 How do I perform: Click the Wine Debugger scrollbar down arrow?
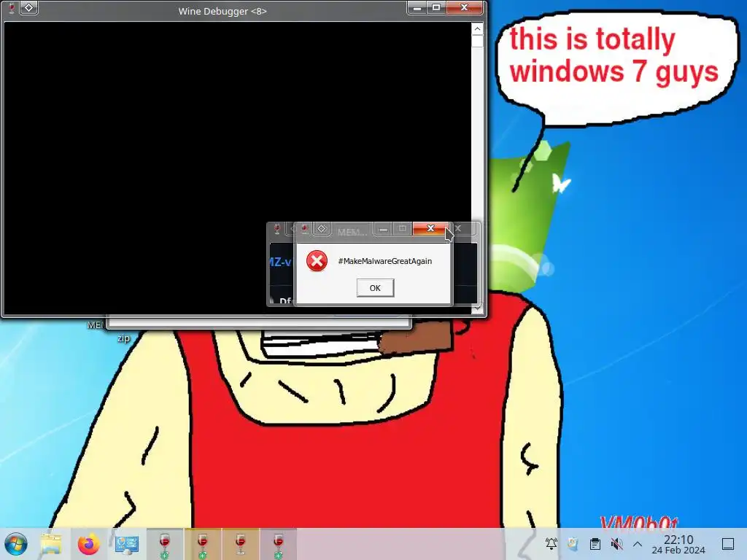pyautogui.click(x=477, y=308)
